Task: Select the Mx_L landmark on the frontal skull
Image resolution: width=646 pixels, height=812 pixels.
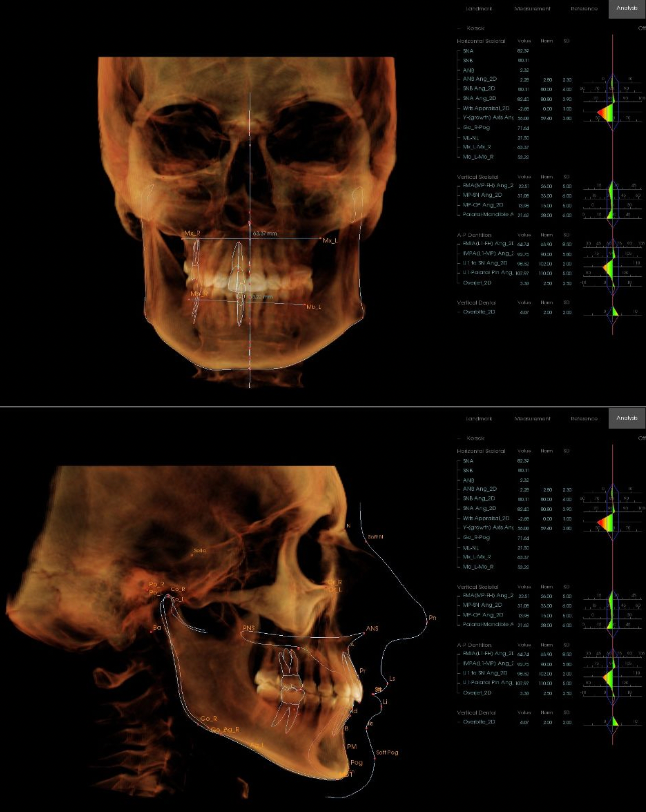Action: click(x=320, y=239)
